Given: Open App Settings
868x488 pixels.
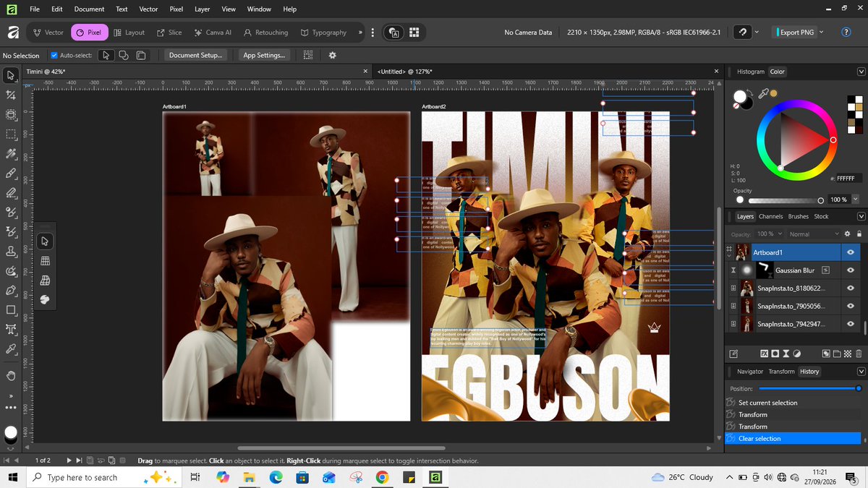Looking at the screenshot, I should (264, 56).
